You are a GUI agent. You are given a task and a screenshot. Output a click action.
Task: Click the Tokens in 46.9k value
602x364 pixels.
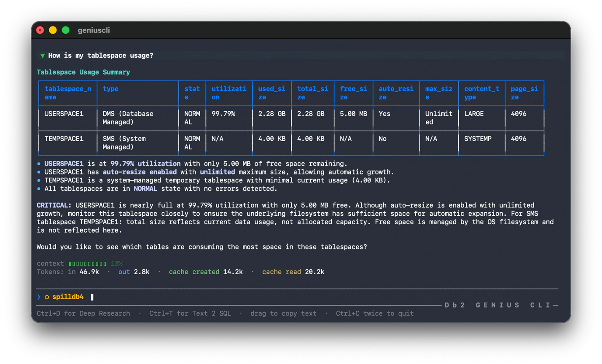[x=68, y=272]
